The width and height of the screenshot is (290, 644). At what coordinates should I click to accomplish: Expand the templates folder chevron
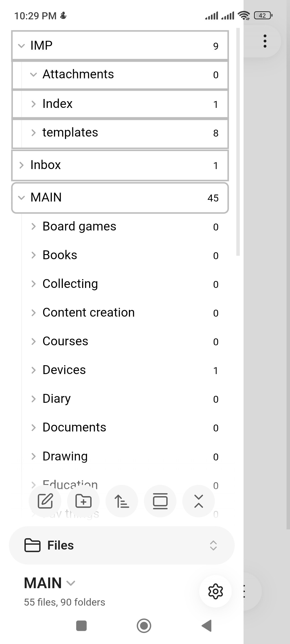point(33,133)
